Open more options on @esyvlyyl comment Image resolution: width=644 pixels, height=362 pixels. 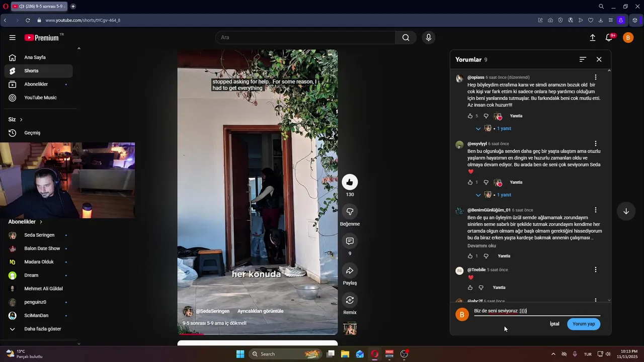pyautogui.click(x=596, y=144)
